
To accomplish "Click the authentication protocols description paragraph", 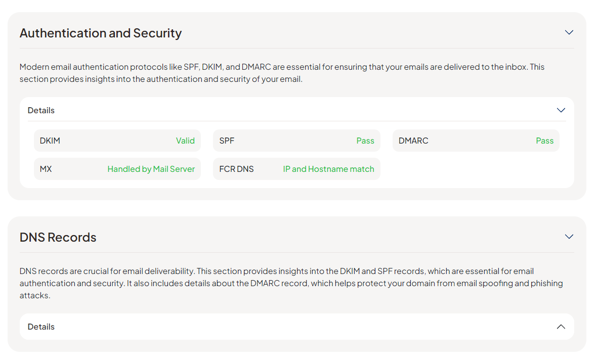I will pyautogui.click(x=282, y=73).
